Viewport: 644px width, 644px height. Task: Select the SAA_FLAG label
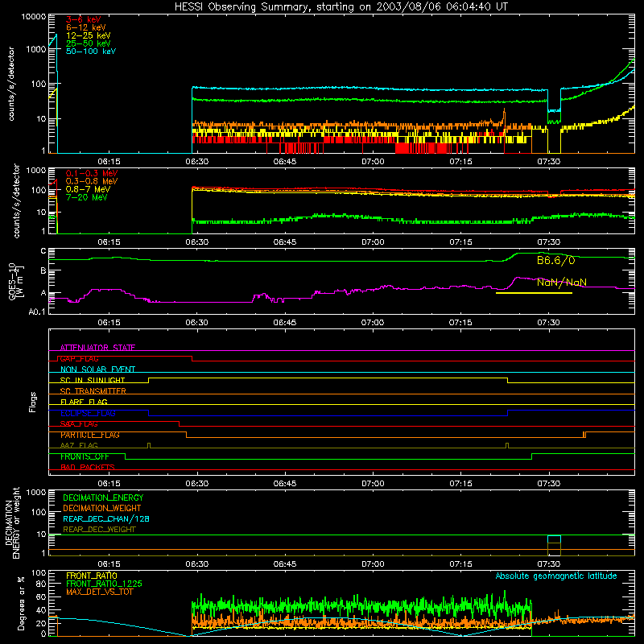tap(79, 424)
